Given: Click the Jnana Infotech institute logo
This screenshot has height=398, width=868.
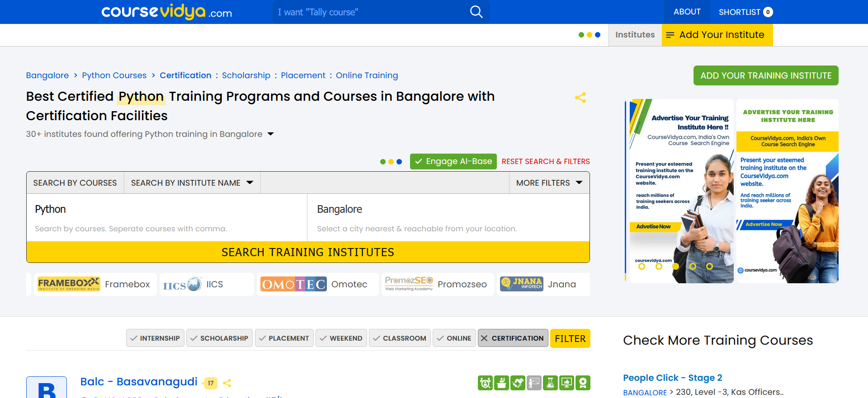Looking at the screenshot, I should click(522, 284).
